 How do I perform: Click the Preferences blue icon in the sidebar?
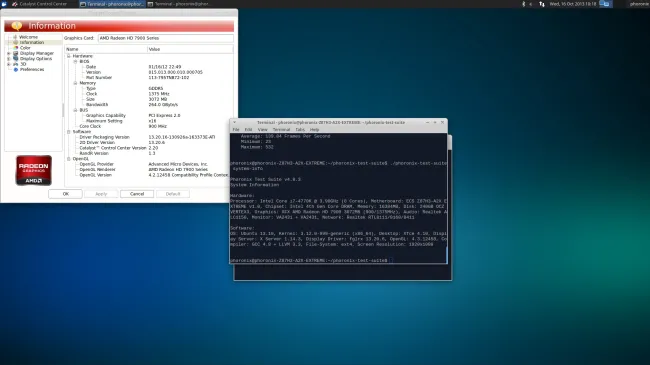pos(16,69)
